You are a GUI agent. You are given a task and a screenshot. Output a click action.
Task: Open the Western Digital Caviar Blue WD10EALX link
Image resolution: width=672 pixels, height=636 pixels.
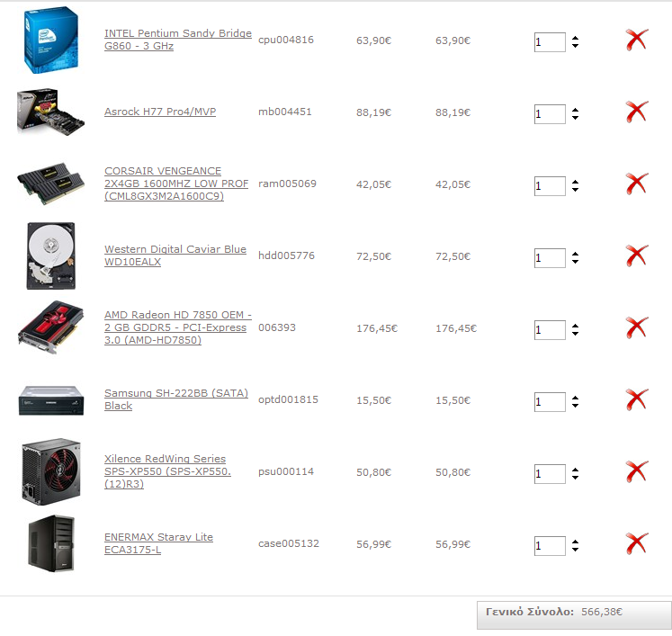click(x=175, y=255)
